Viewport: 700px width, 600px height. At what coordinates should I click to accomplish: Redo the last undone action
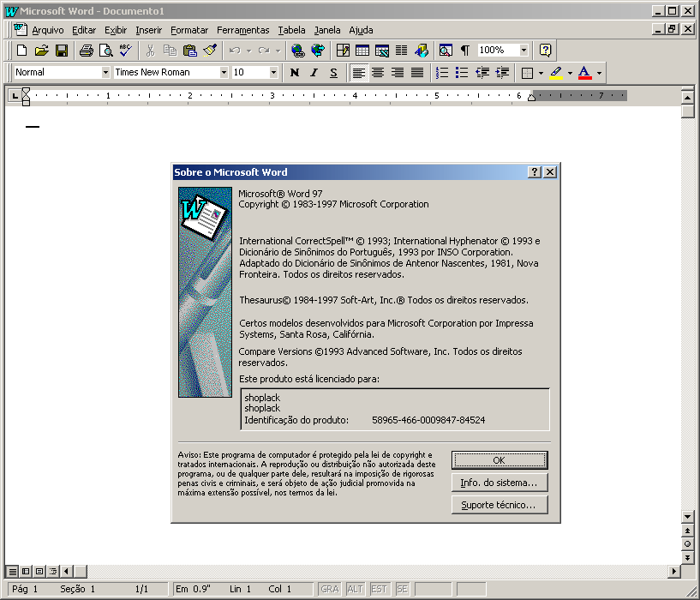(x=264, y=51)
